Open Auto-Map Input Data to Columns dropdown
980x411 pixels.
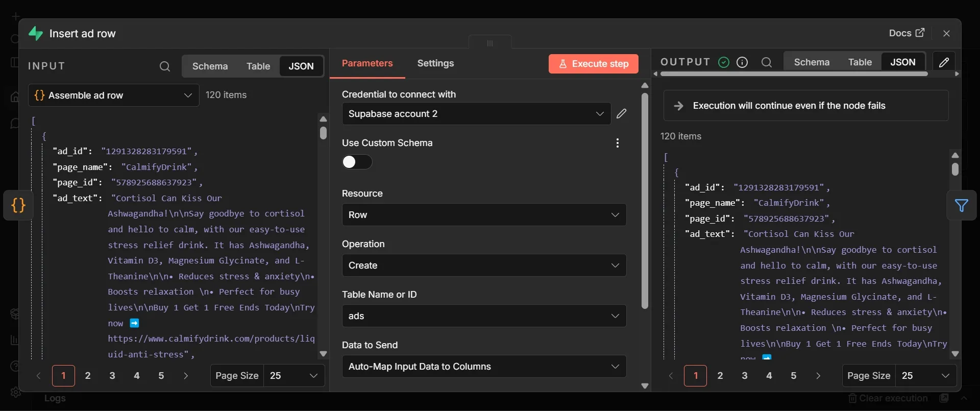484,367
